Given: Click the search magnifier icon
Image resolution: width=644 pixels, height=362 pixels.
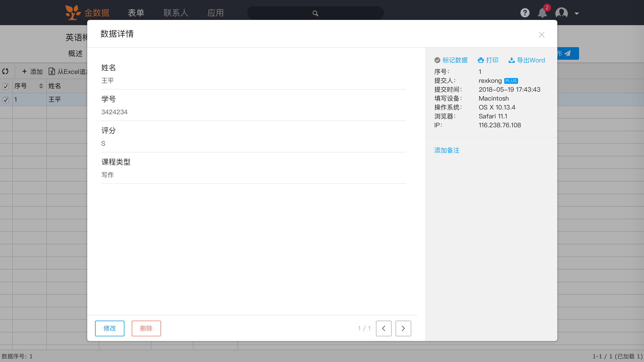Looking at the screenshot, I should coord(315,13).
